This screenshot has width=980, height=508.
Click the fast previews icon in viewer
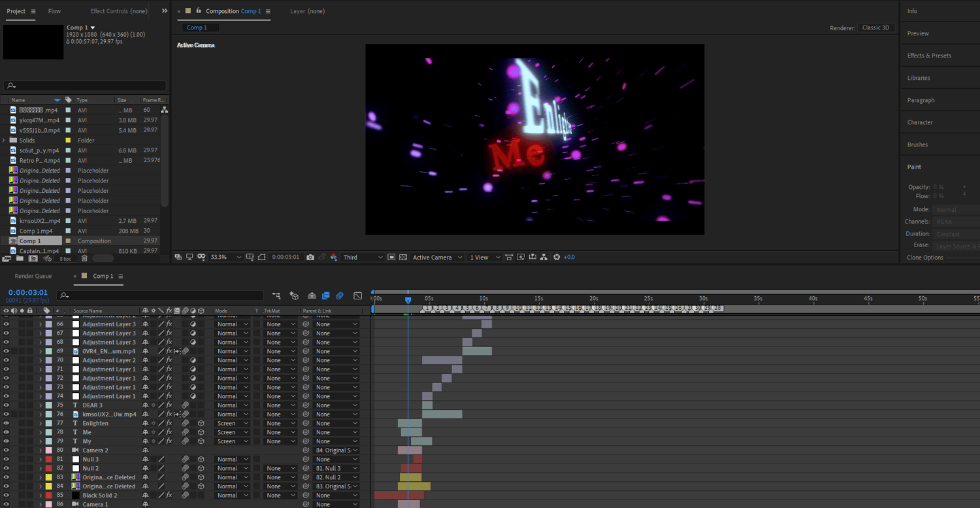click(x=521, y=258)
